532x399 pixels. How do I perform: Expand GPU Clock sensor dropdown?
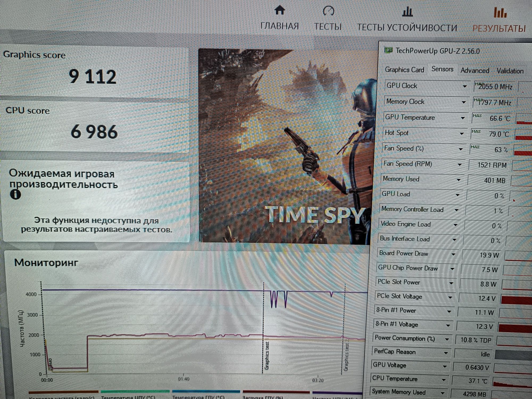coord(465,86)
